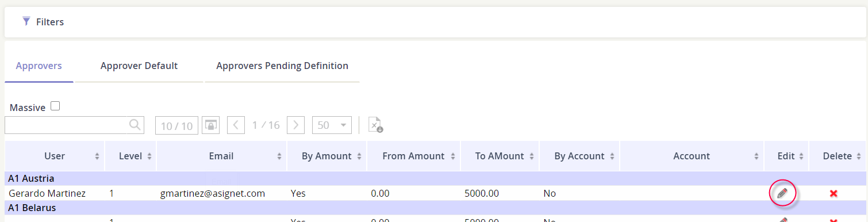Sort by the User column
Viewport: 868px width, 222px height.
pyautogui.click(x=55, y=156)
